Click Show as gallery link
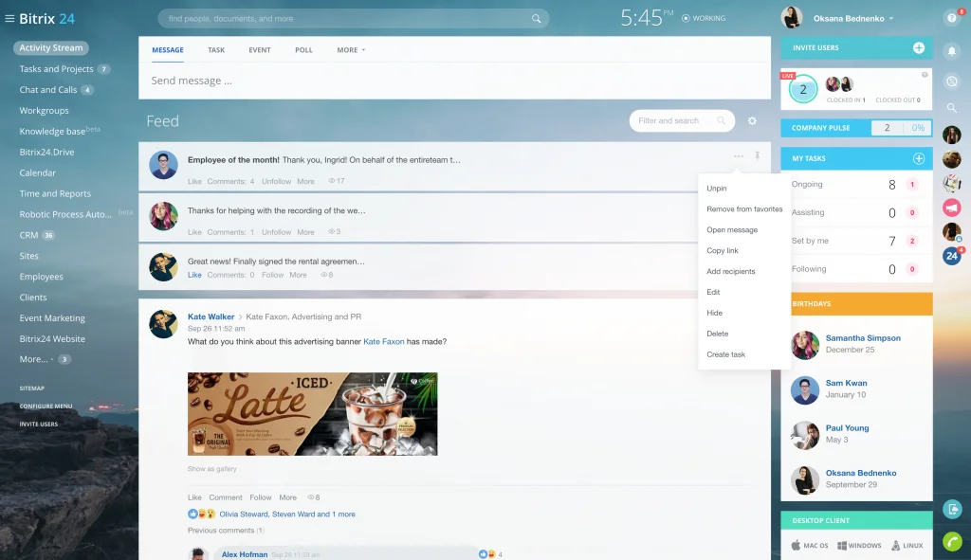971x560 pixels. click(x=212, y=469)
